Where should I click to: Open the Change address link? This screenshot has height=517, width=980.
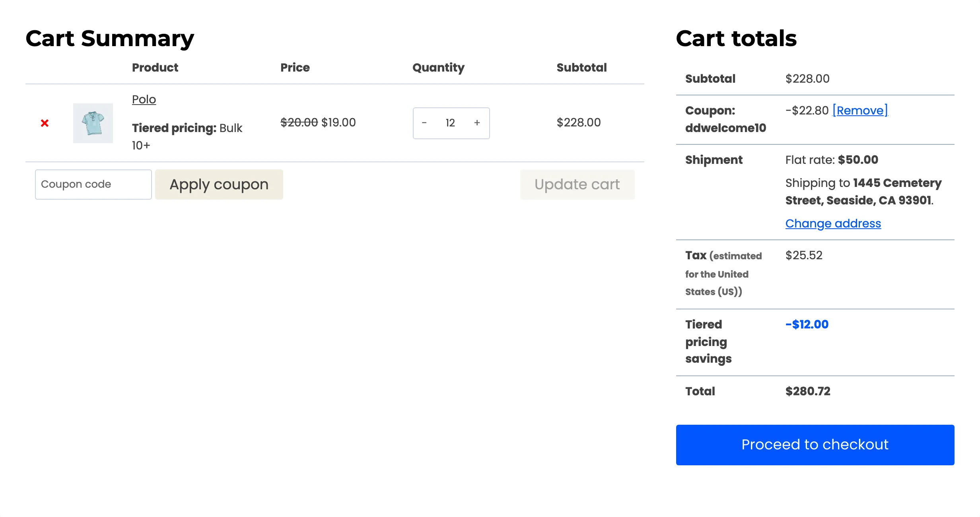tap(833, 224)
